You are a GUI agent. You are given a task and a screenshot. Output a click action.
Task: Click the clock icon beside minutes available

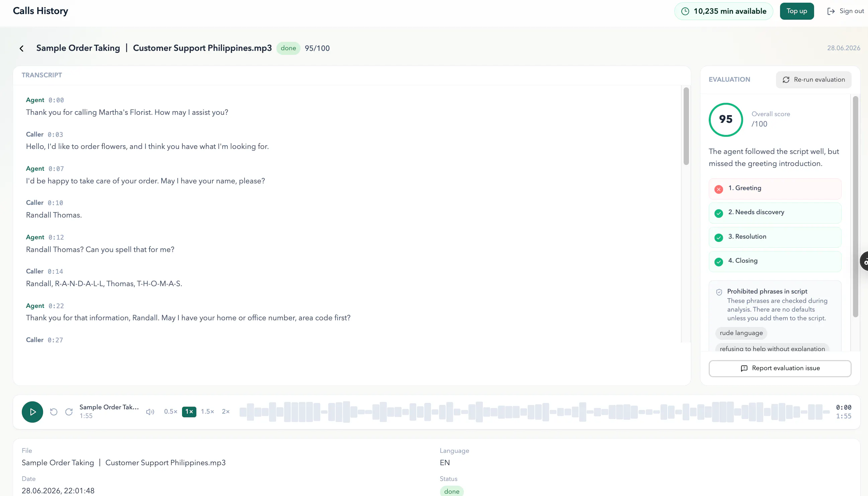[x=685, y=11]
